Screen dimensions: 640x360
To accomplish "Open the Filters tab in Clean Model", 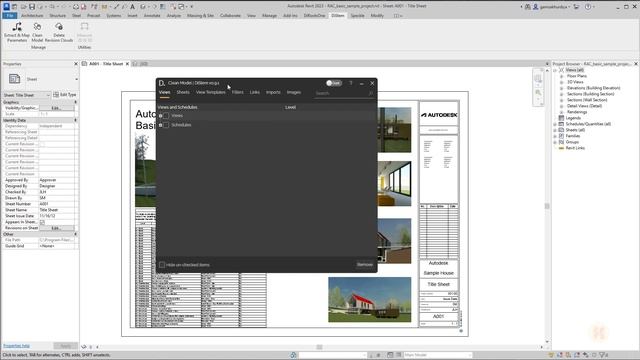I will [238, 92].
